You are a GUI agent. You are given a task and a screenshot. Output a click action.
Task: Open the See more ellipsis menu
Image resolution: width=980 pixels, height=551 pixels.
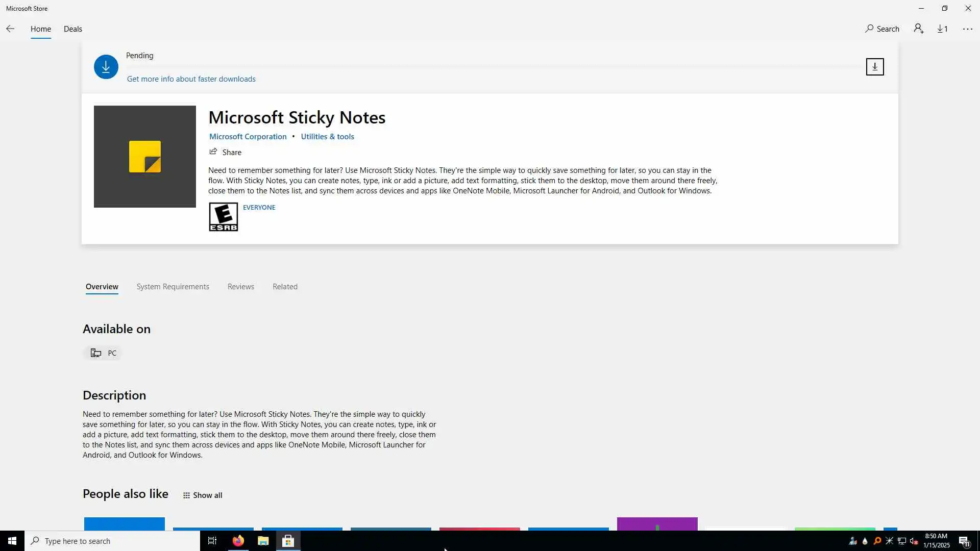tap(967, 29)
